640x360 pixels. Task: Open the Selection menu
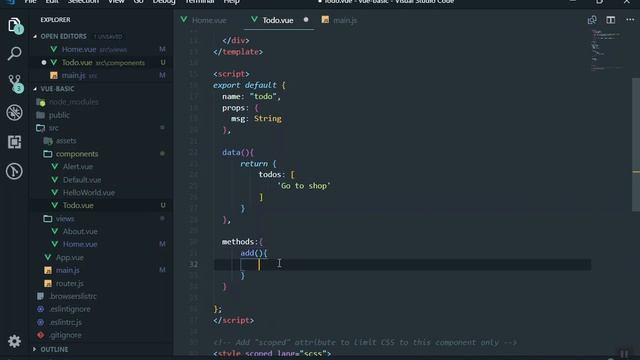point(83,2)
